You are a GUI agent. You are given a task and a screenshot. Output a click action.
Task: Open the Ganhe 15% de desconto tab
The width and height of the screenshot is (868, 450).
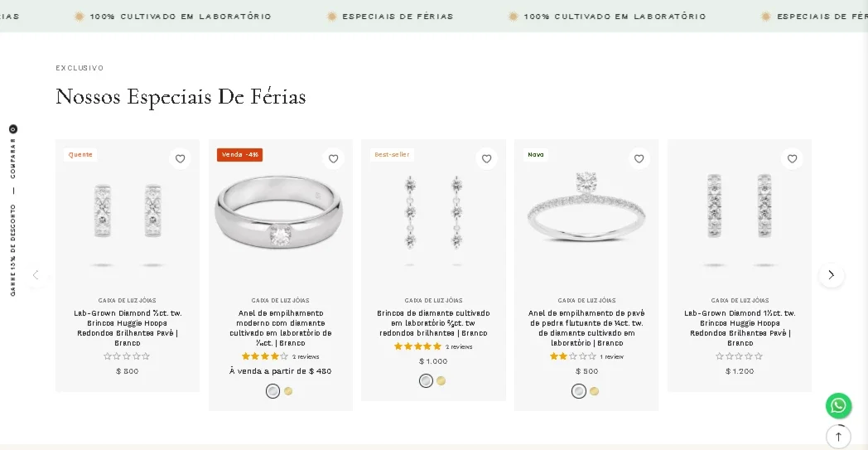pos(12,250)
